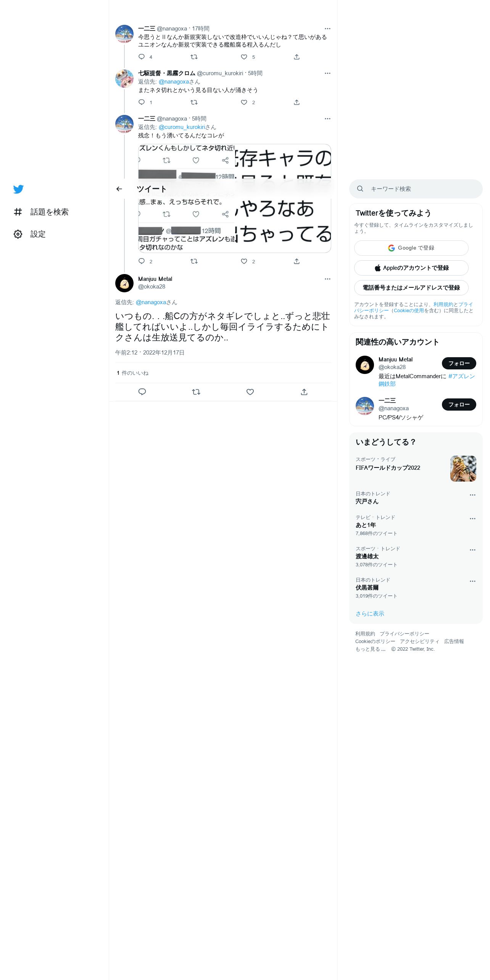
Task: Like the 七駆提督・黒霧クロム reply
Action: [x=244, y=102]
